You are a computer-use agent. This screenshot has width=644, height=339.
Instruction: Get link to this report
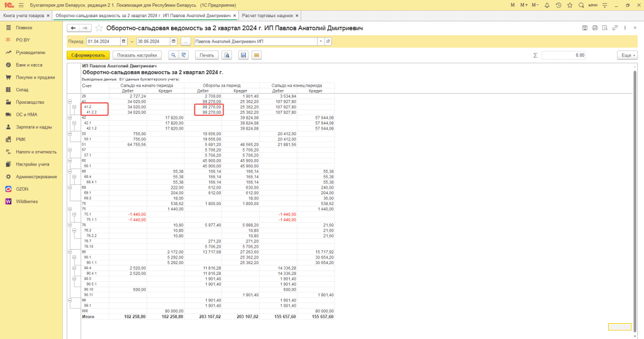coord(615,28)
